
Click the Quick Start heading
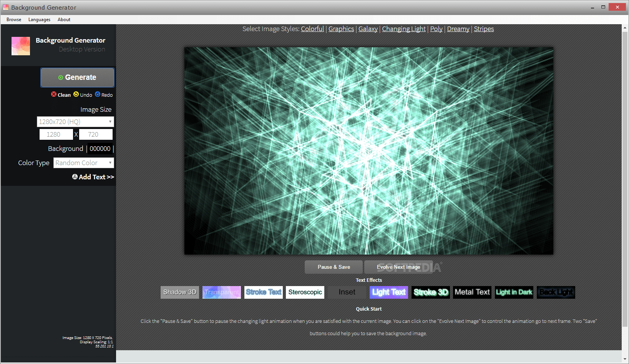click(369, 309)
